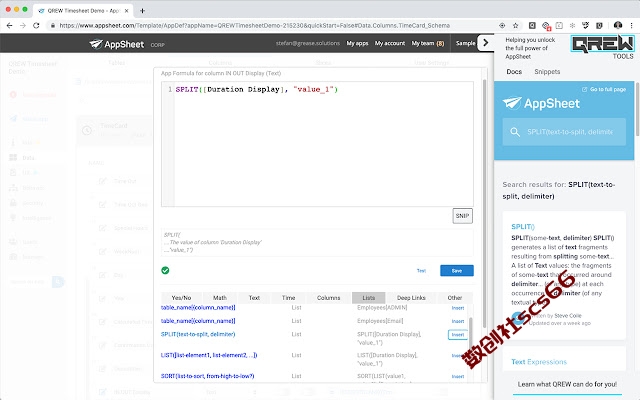
Task: Click the browser back arrow
Action: coord(9,25)
